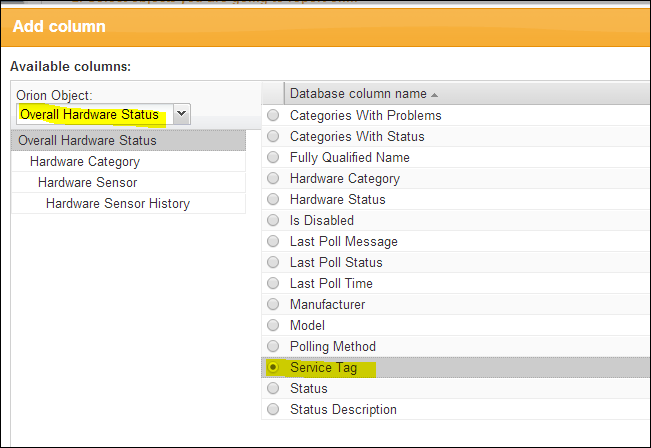
Task: Choose the Last Poll Message radio button
Action: pos(273,242)
